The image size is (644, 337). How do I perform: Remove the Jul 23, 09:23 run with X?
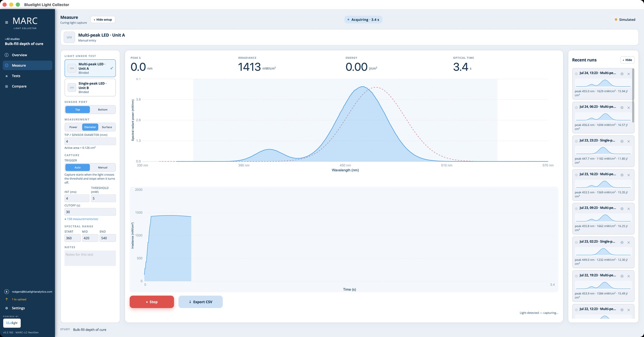coord(629,209)
